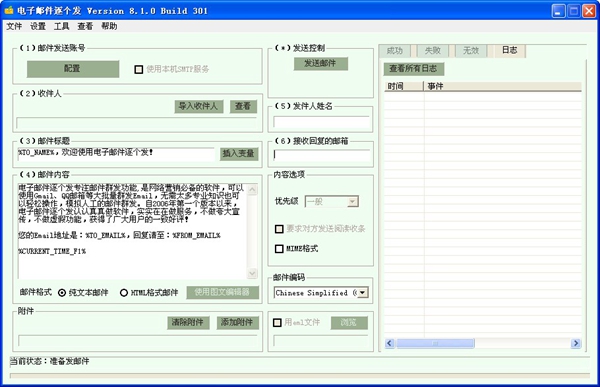600x387 pixels.
Task: Click 添加附件 button
Action: click(238, 322)
